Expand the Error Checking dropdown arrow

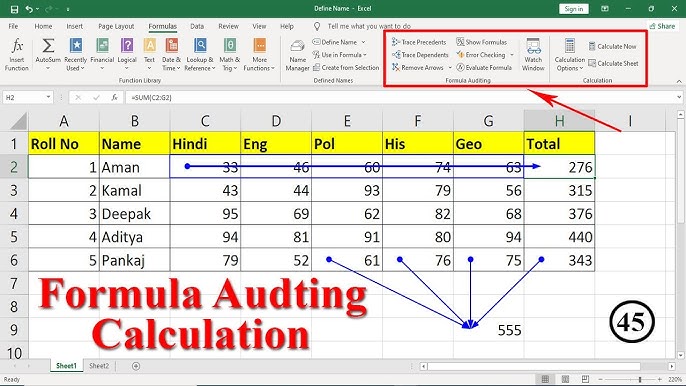click(512, 55)
